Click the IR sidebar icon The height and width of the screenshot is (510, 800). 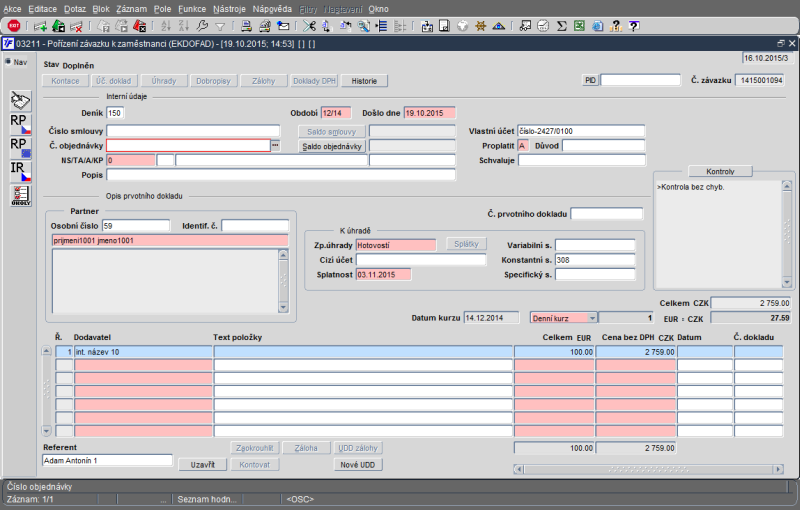pyautogui.click(x=19, y=171)
